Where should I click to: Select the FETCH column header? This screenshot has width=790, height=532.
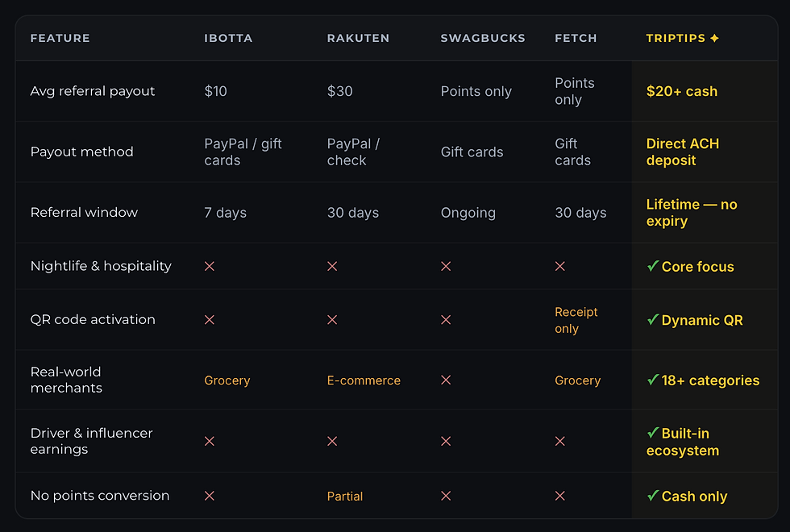(576, 39)
